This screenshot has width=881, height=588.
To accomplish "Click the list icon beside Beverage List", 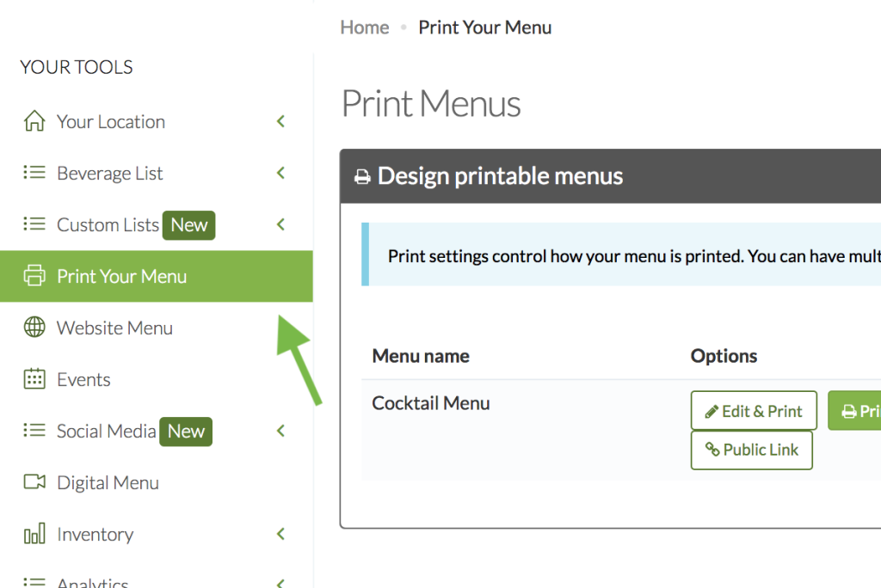I will [34, 173].
